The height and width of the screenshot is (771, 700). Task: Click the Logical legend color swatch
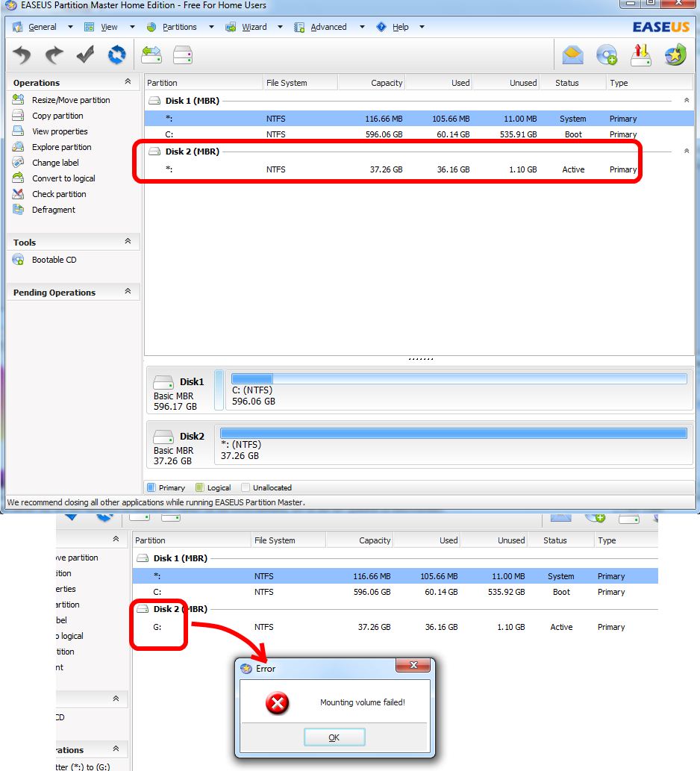tap(199, 487)
